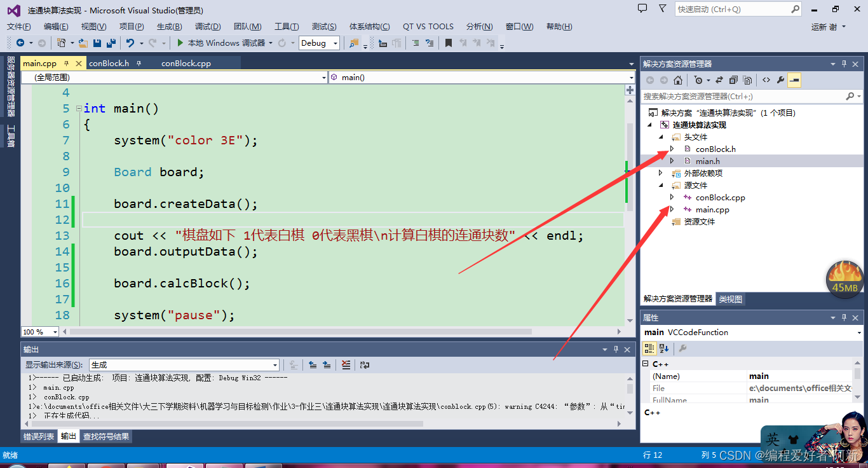This screenshot has width=868, height=468.
Task: Click the Home icon in Solution Explorer
Action: [x=678, y=80]
